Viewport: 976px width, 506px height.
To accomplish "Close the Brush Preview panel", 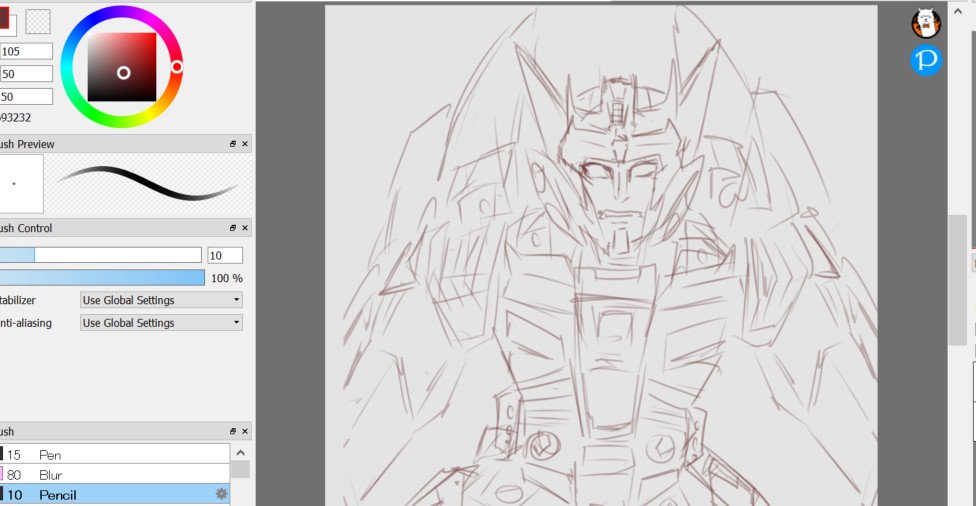I will [245, 144].
